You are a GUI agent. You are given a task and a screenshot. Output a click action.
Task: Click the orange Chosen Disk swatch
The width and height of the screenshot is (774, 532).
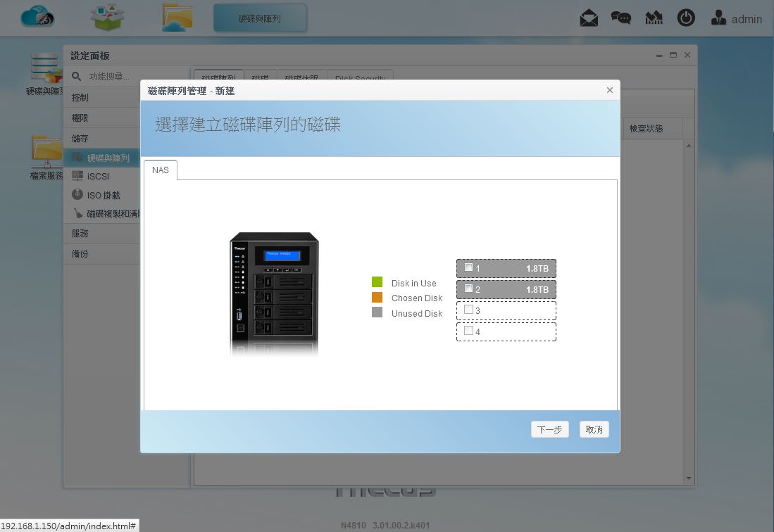(377, 297)
